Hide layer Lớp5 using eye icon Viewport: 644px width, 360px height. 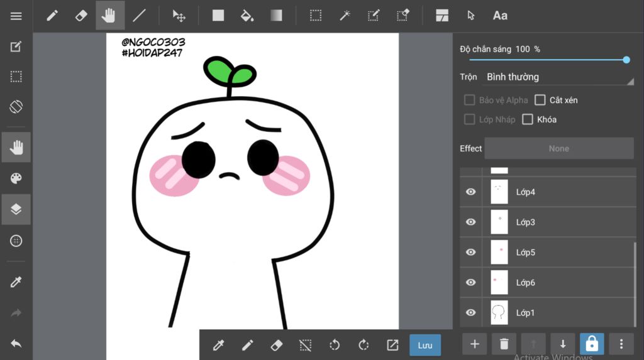470,252
